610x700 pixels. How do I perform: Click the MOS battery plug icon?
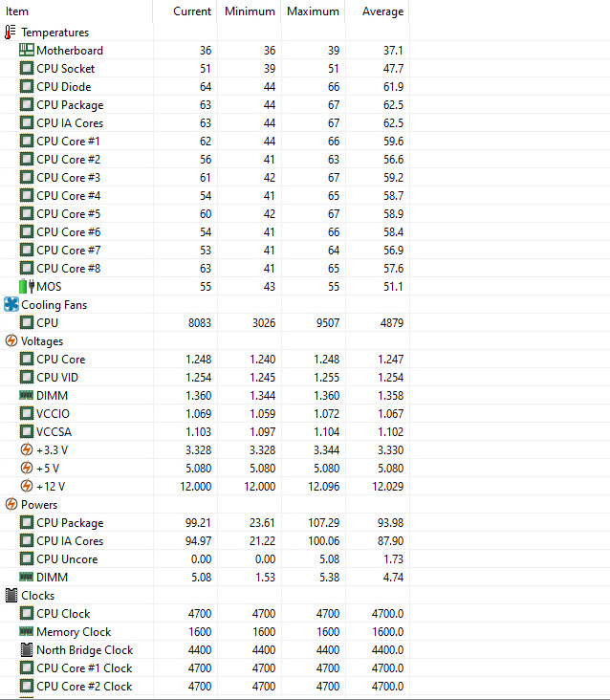click(x=27, y=286)
